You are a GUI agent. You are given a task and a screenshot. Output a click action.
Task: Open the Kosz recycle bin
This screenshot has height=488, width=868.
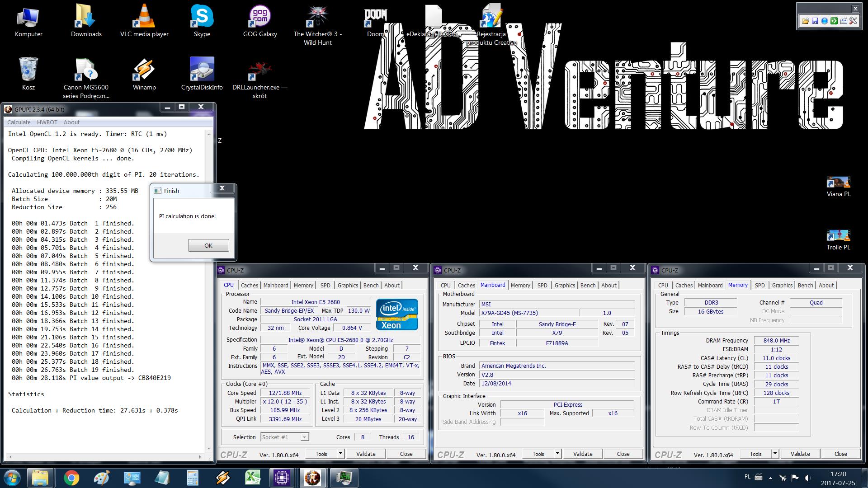[x=28, y=74]
